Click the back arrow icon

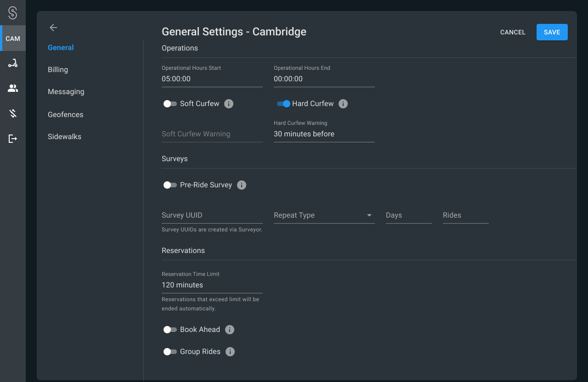pyautogui.click(x=53, y=28)
